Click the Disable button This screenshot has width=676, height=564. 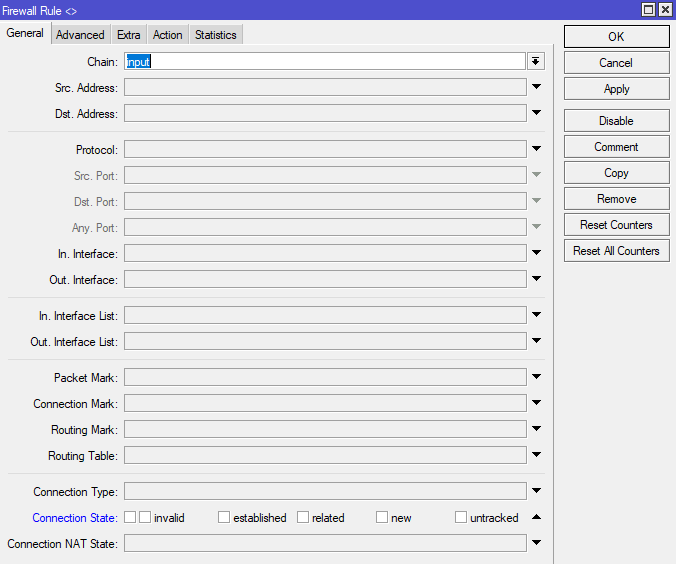pos(616,121)
